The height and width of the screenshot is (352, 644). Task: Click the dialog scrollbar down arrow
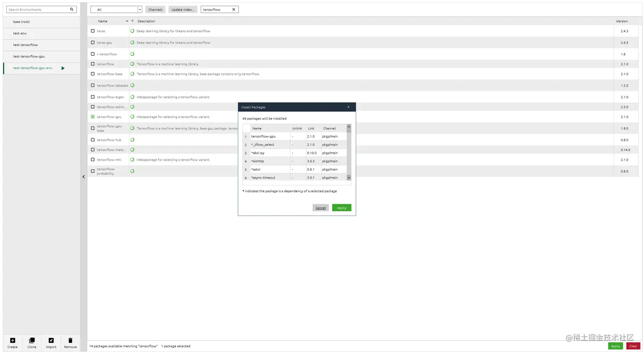point(349,177)
